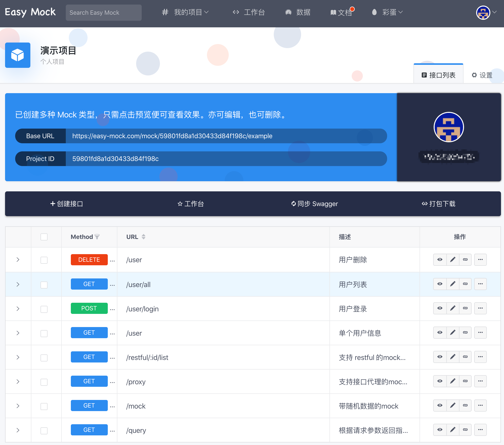The image size is (504, 445).
Task: Open more actions for 用户删除 row
Action: [x=480, y=260]
